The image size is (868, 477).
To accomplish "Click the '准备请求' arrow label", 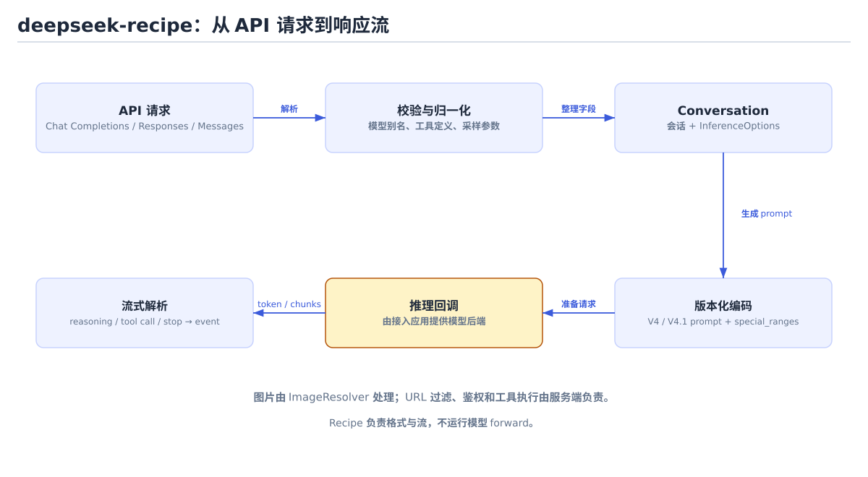I will [579, 304].
